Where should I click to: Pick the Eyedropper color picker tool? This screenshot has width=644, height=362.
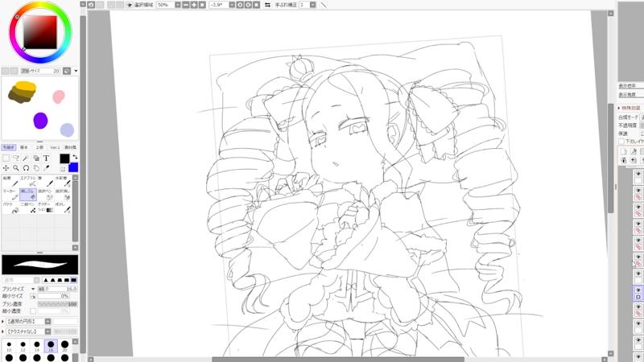coord(46,168)
